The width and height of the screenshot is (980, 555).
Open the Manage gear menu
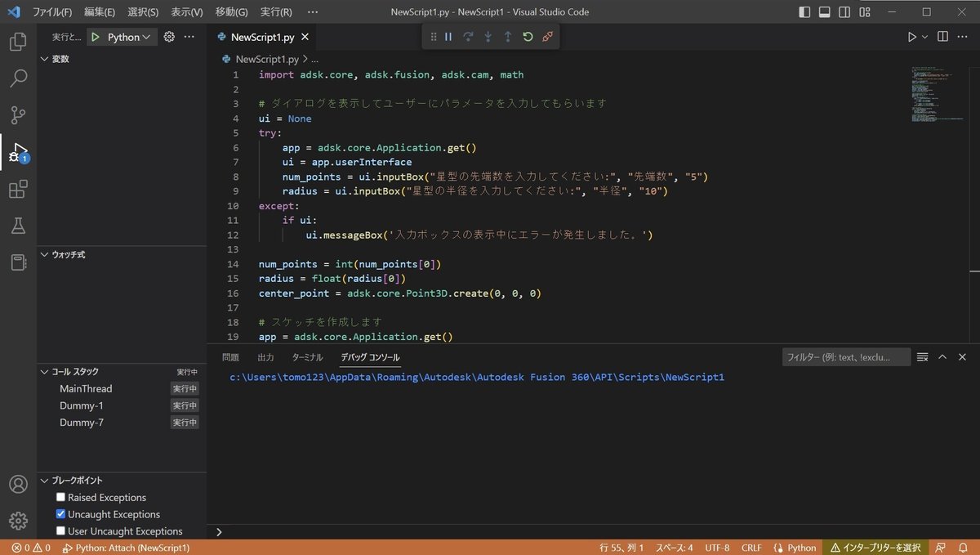(x=18, y=521)
